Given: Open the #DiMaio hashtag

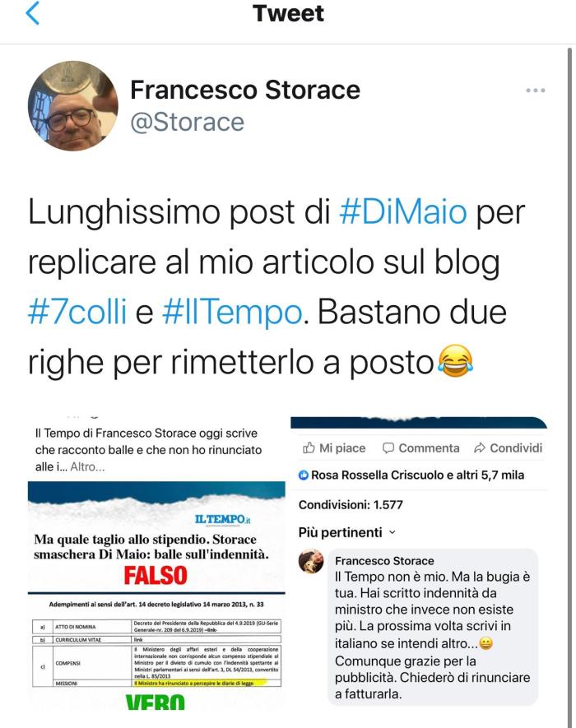Looking at the screenshot, I should (402, 211).
